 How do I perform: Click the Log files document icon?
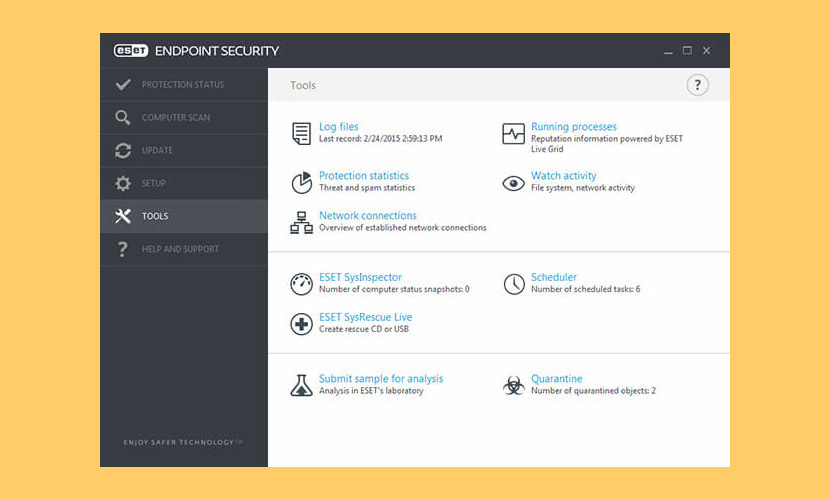pyautogui.click(x=301, y=133)
